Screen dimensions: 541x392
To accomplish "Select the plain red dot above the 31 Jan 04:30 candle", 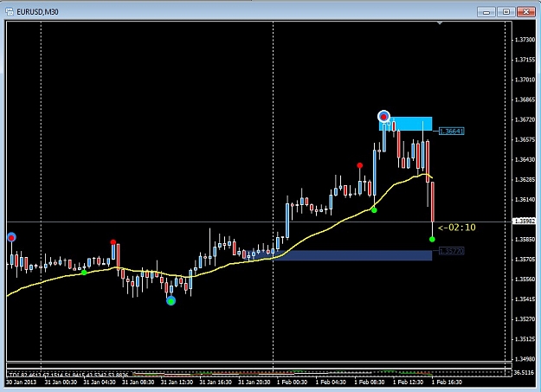I will (113, 242).
